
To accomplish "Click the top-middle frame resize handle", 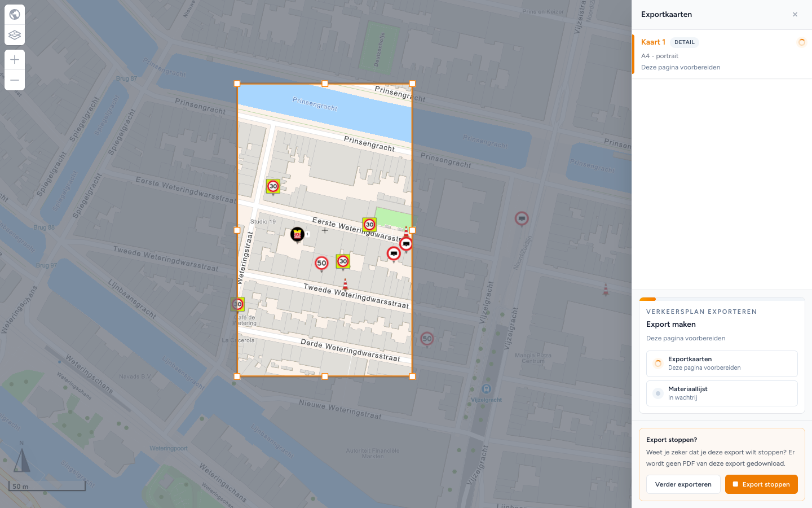I will [x=325, y=84].
